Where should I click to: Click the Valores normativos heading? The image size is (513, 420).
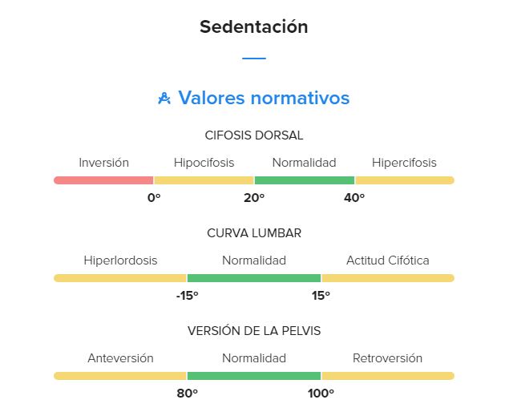[x=264, y=98]
